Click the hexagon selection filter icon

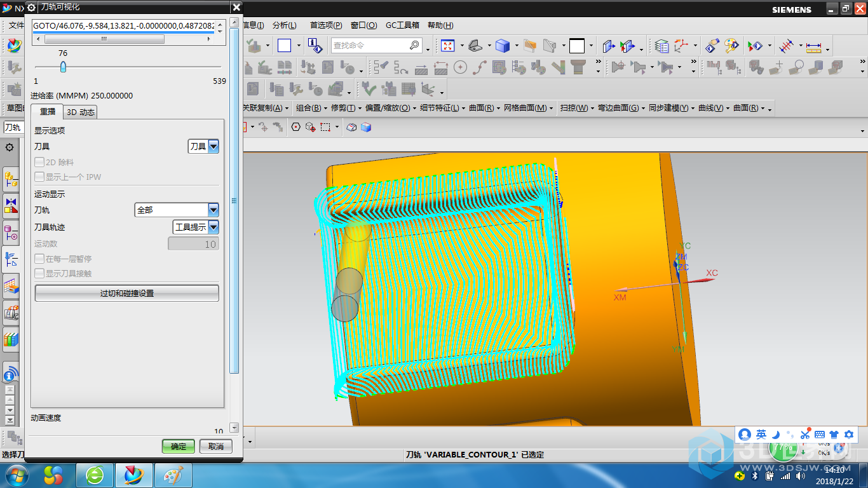point(295,127)
